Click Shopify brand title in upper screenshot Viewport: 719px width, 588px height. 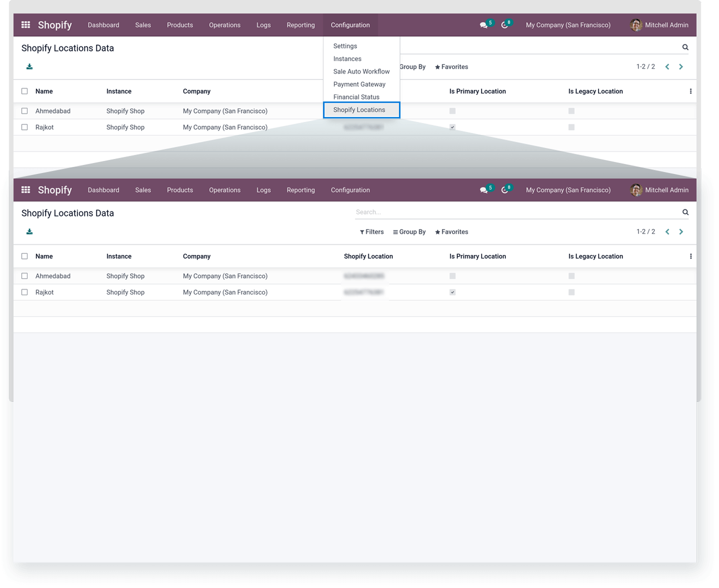point(55,25)
